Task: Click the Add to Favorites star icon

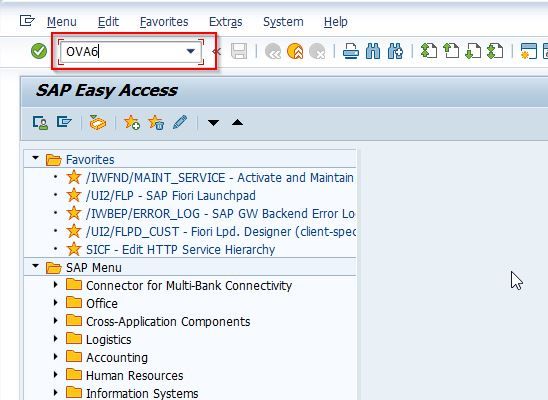Action: (132, 123)
